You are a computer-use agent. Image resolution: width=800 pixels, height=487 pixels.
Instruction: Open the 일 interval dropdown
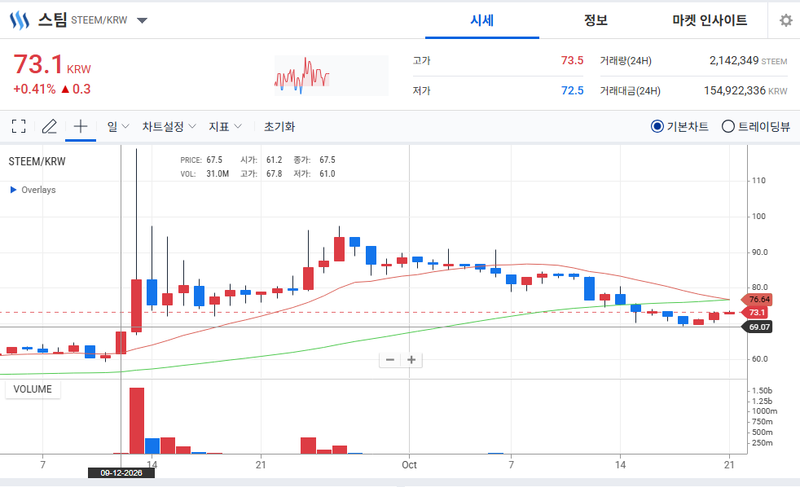tap(118, 126)
